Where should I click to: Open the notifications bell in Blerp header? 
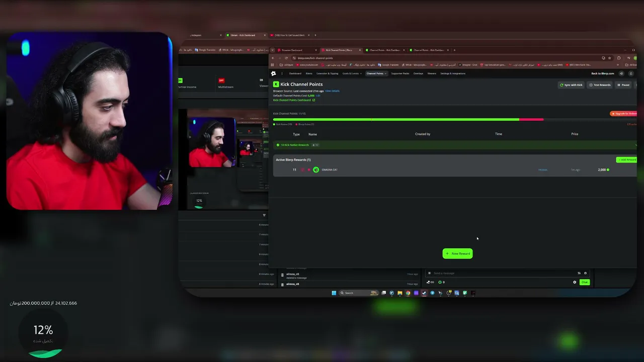[x=631, y=73]
